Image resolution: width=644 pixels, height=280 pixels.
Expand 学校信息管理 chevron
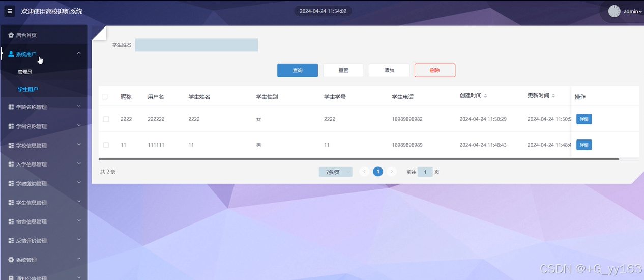tap(79, 145)
